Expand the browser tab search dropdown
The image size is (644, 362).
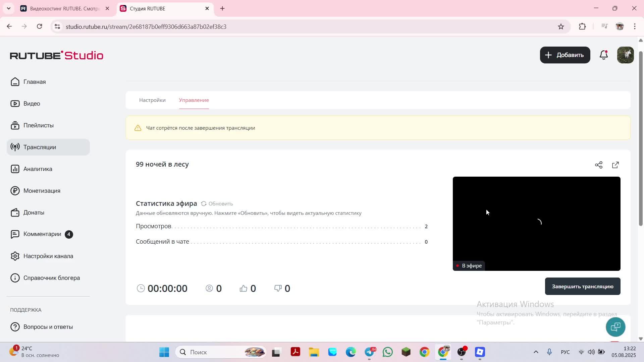tap(9, 8)
